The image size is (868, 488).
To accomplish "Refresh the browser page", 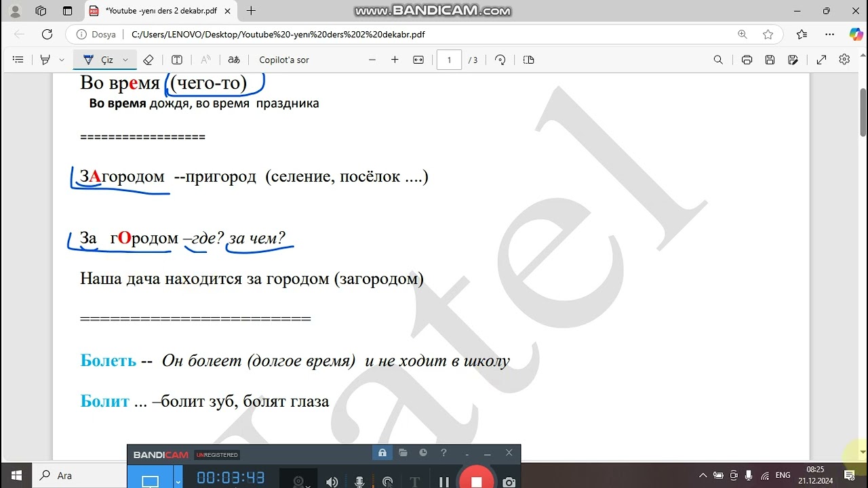I will click(x=47, y=35).
